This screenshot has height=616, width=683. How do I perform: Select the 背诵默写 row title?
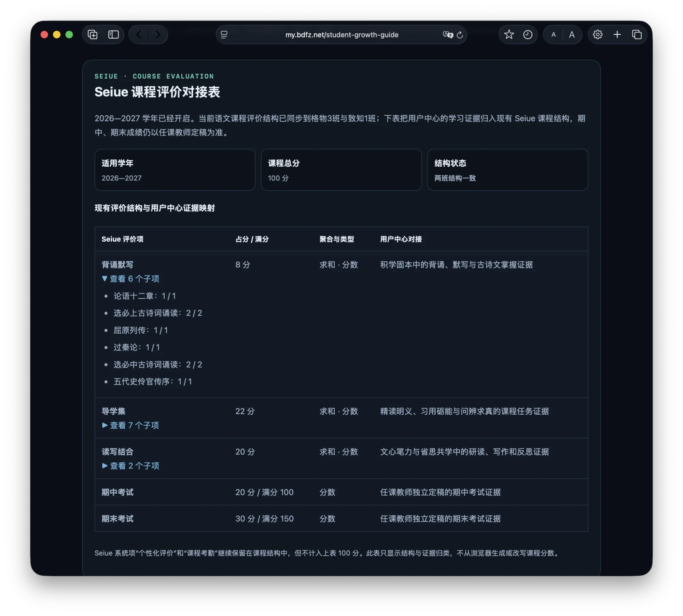click(x=117, y=264)
